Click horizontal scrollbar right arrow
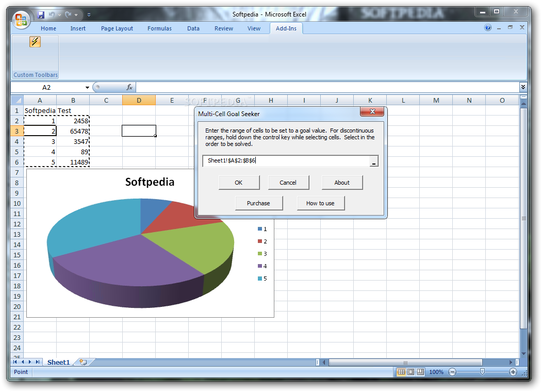Viewport: 542px width, 392px height. coord(511,362)
